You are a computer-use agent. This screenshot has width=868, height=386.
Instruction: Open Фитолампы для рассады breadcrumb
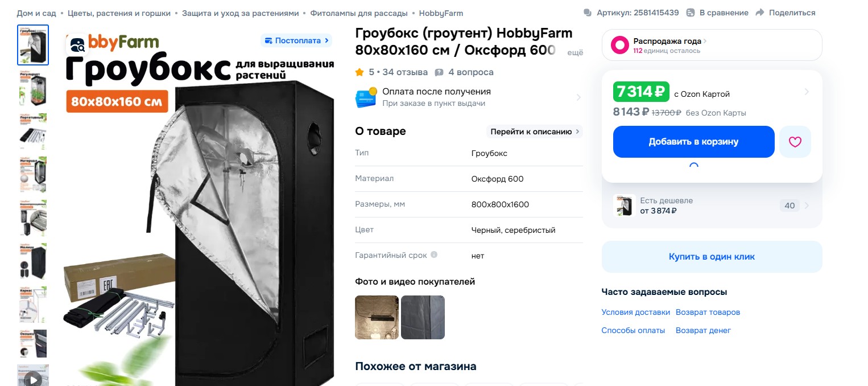(x=359, y=13)
